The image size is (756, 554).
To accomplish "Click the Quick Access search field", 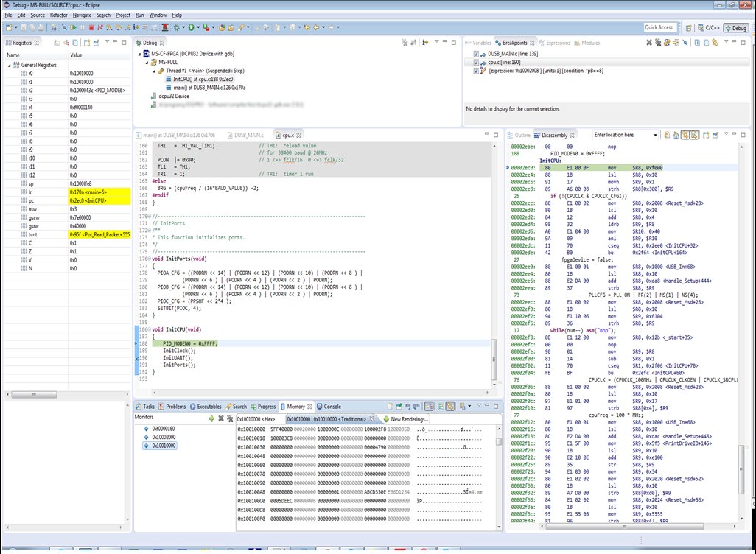I will (660, 27).
